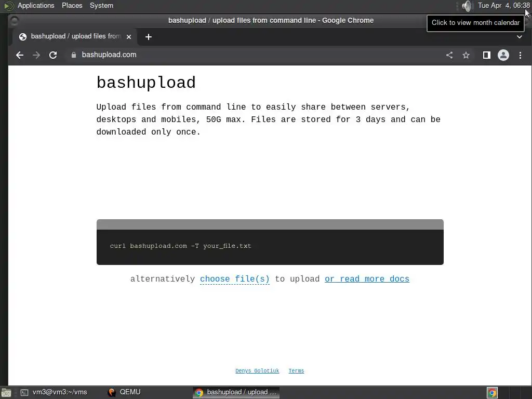Open the clock month calendar

503,5
